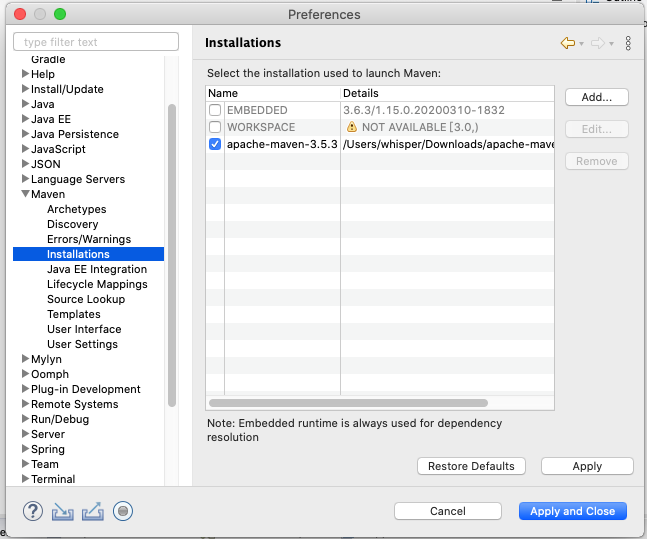
Task: Expand the Spring tree node
Action: (x=25, y=449)
